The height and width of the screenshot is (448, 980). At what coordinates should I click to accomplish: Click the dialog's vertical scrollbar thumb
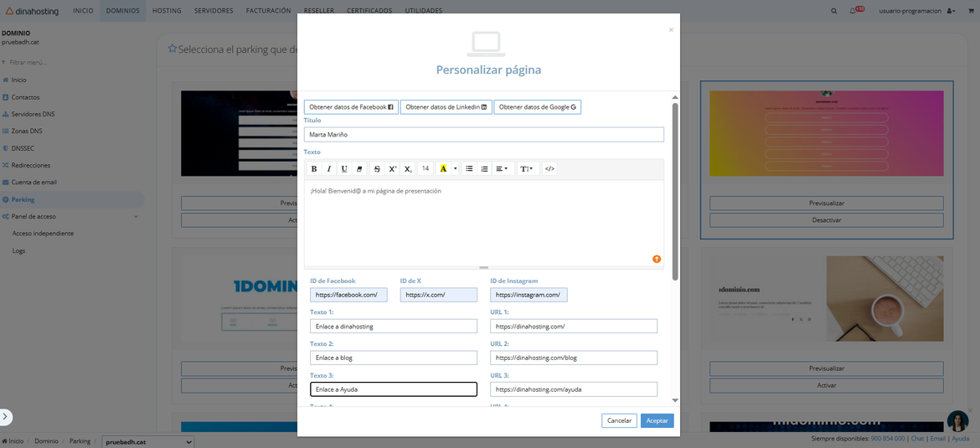(675, 191)
